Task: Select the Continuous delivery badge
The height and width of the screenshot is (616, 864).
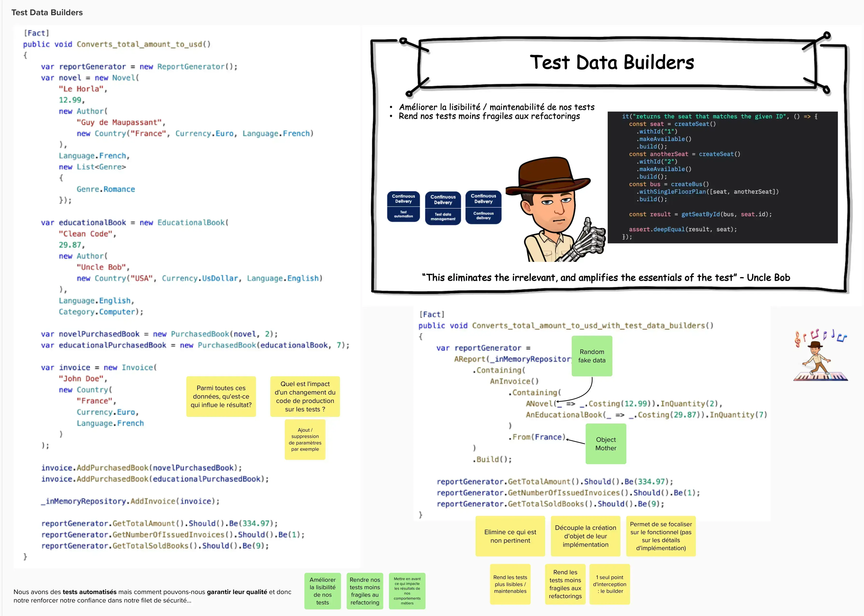Action: tap(483, 207)
